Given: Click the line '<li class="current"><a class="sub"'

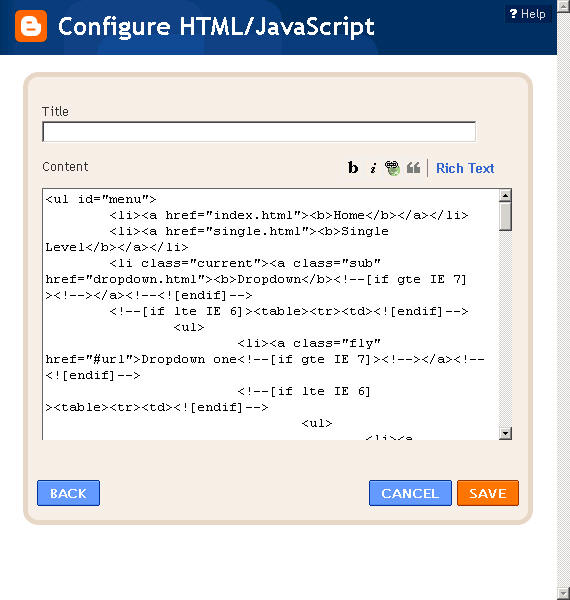Looking at the screenshot, I should click(245, 263).
